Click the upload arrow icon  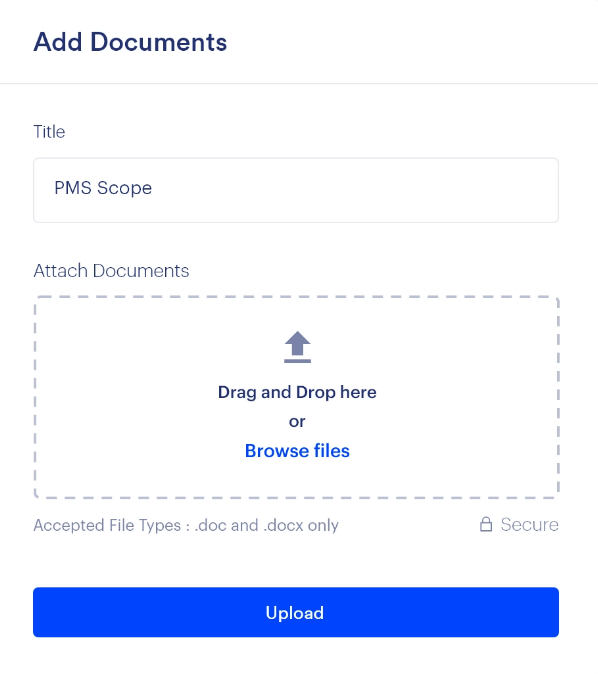[x=297, y=347]
